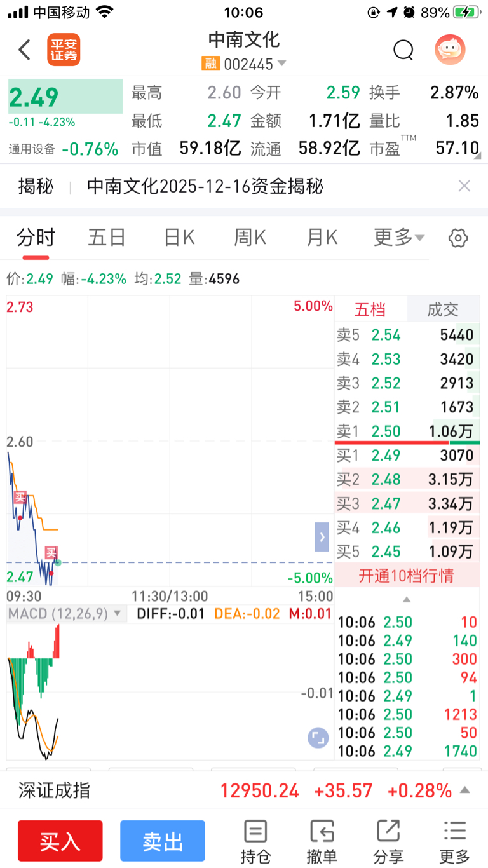This screenshot has width=488, height=868.
Task: Select the 卖1 2.50 order row
Action: point(407,431)
